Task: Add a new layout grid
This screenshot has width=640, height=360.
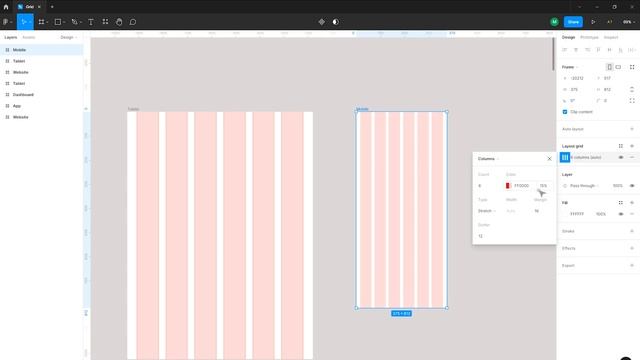Action: (632, 146)
